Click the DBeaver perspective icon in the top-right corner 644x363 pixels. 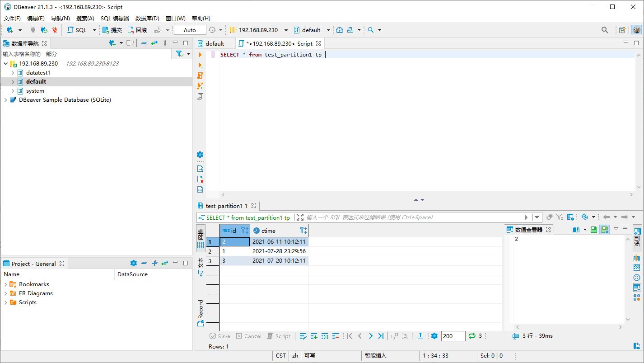pos(637,30)
